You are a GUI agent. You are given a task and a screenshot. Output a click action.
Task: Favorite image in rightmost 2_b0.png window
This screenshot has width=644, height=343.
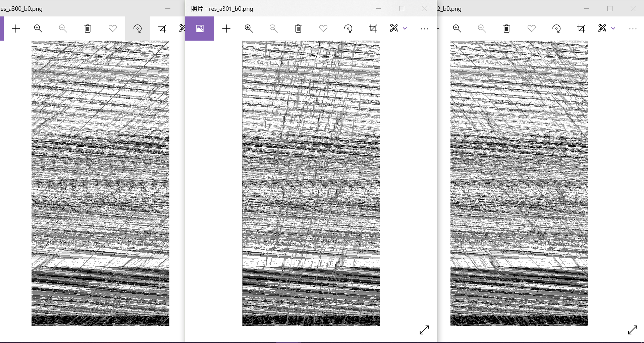532,29
